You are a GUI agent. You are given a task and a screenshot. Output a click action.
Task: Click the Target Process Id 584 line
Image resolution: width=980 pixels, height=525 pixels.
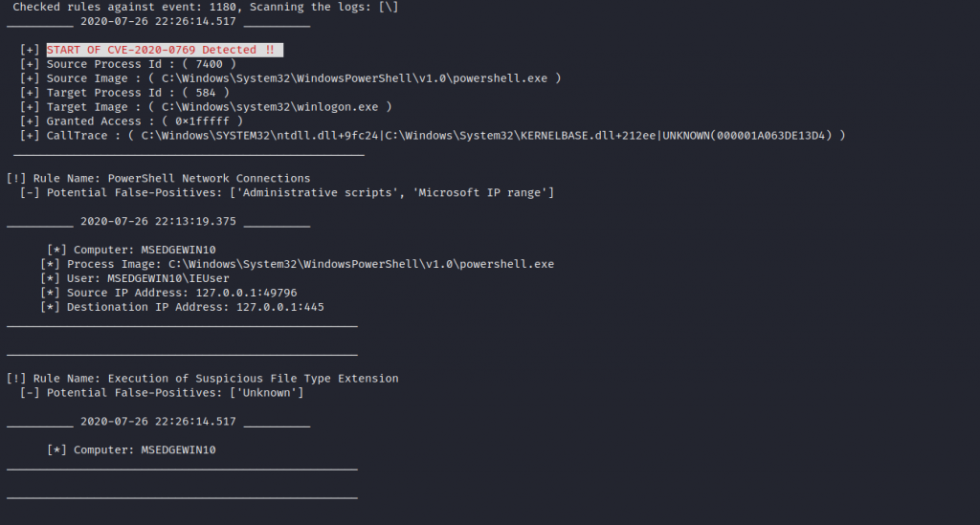124,92
